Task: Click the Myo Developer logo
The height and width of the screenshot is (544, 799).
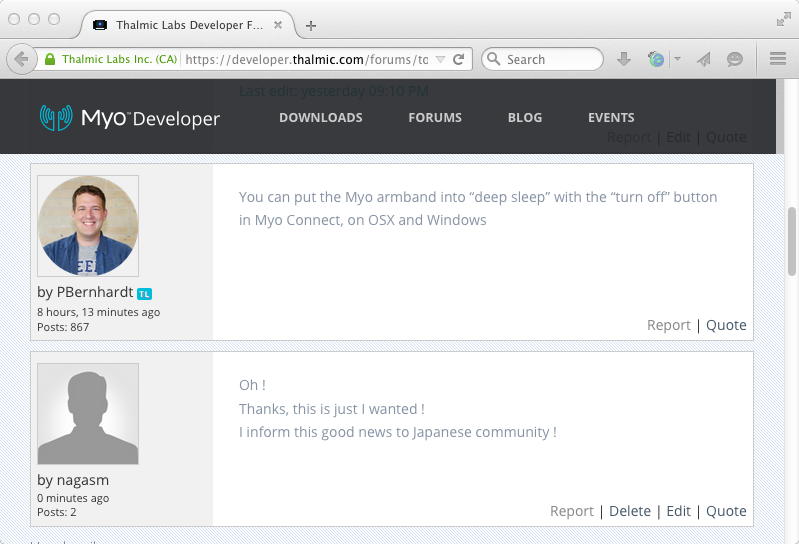Action: click(x=130, y=118)
